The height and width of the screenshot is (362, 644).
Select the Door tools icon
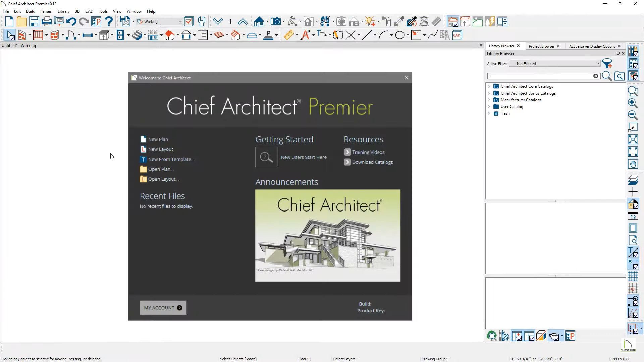point(71,35)
